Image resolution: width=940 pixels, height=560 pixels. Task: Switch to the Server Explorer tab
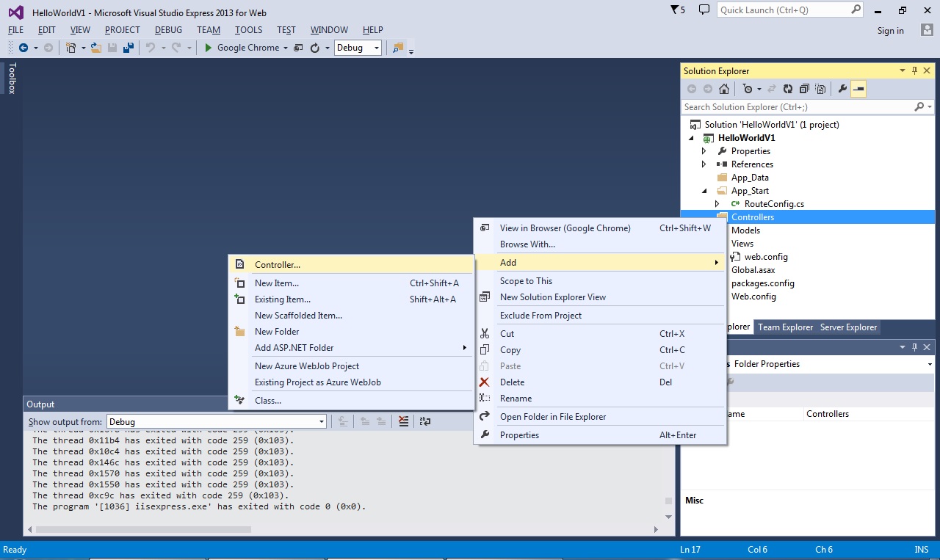(x=848, y=327)
